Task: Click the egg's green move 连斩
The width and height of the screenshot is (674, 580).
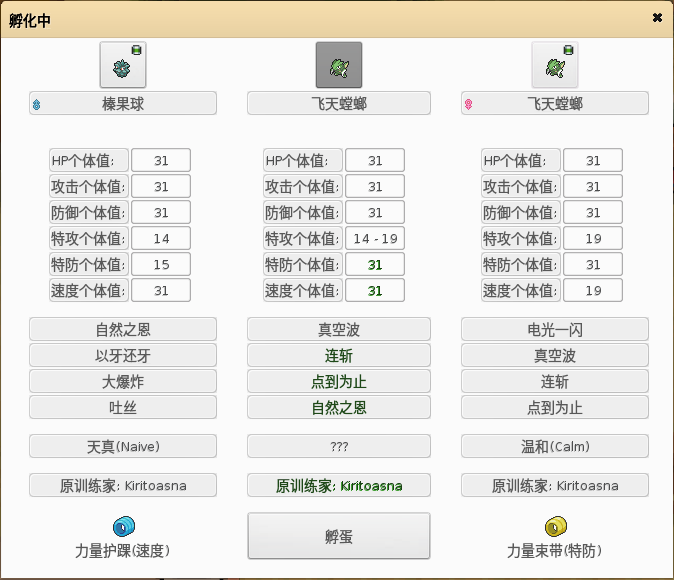Action: tap(339, 356)
